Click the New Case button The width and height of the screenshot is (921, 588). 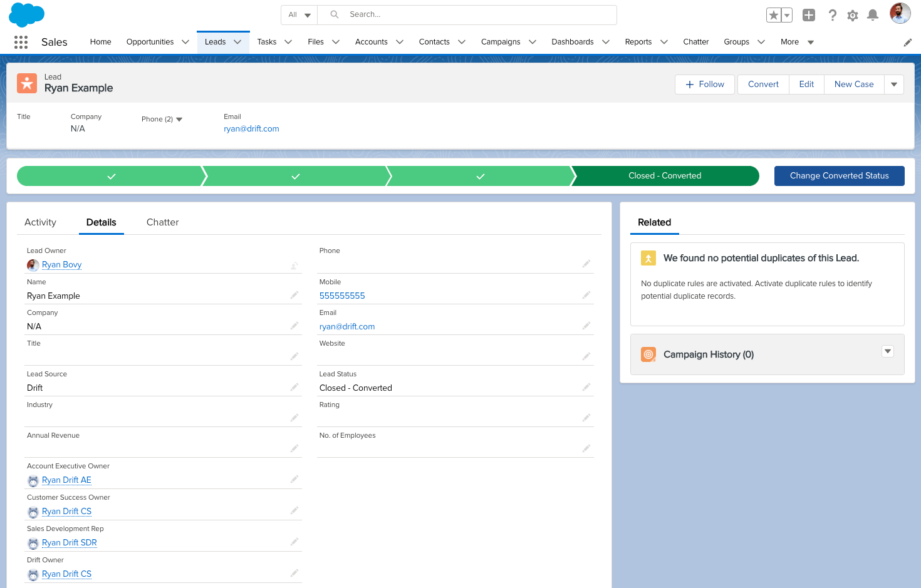pyautogui.click(x=854, y=85)
